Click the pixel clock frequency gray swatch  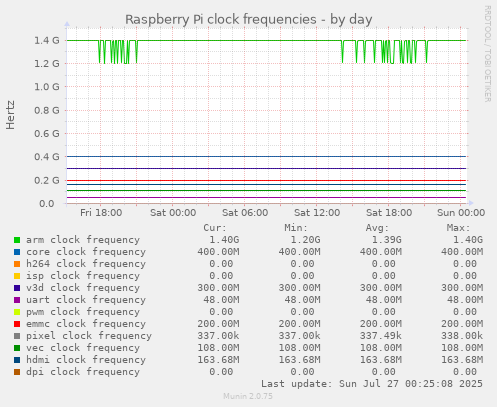17,336
